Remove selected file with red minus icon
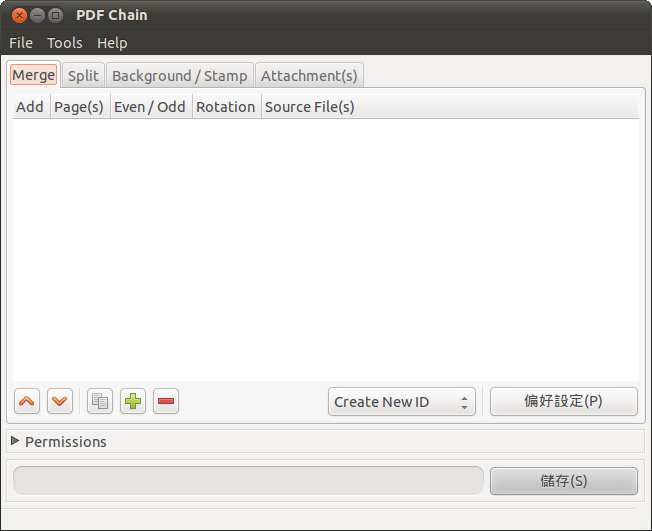The image size is (652, 531). [166, 402]
